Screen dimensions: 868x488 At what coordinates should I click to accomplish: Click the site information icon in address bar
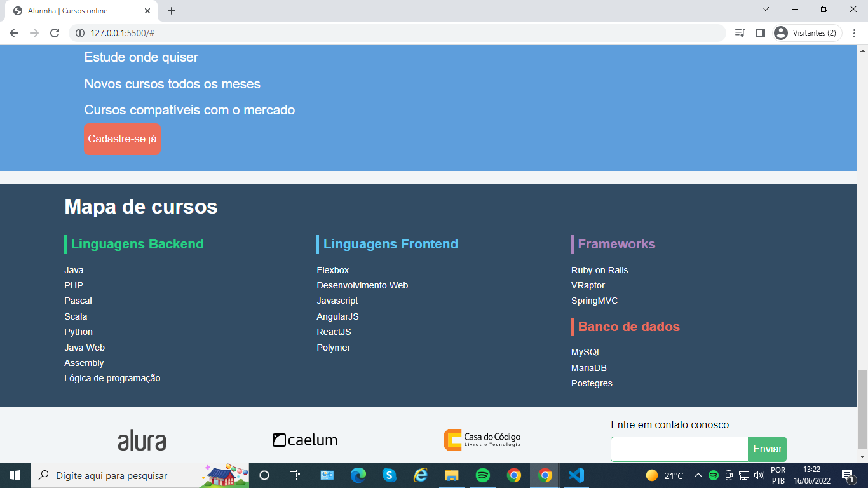tap(80, 33)
